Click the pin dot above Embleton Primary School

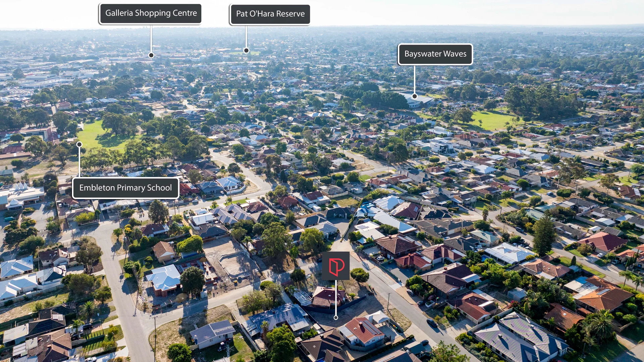point(79,145)
